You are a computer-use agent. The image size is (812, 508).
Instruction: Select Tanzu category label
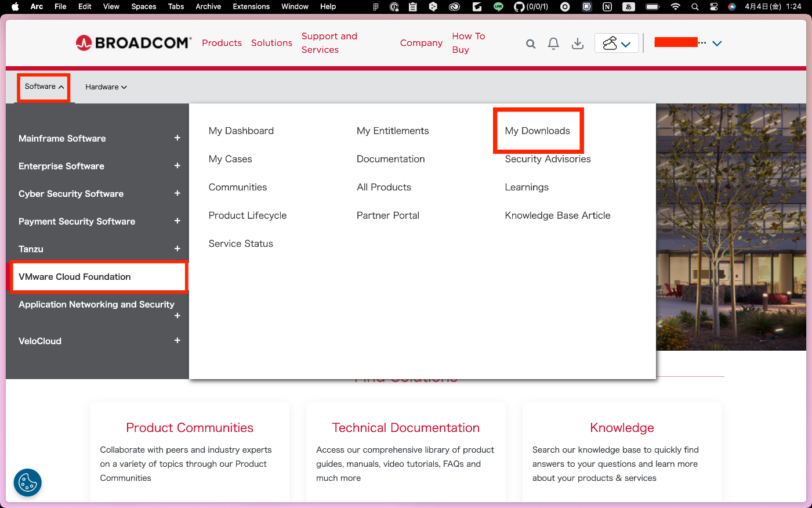(31, 249)
